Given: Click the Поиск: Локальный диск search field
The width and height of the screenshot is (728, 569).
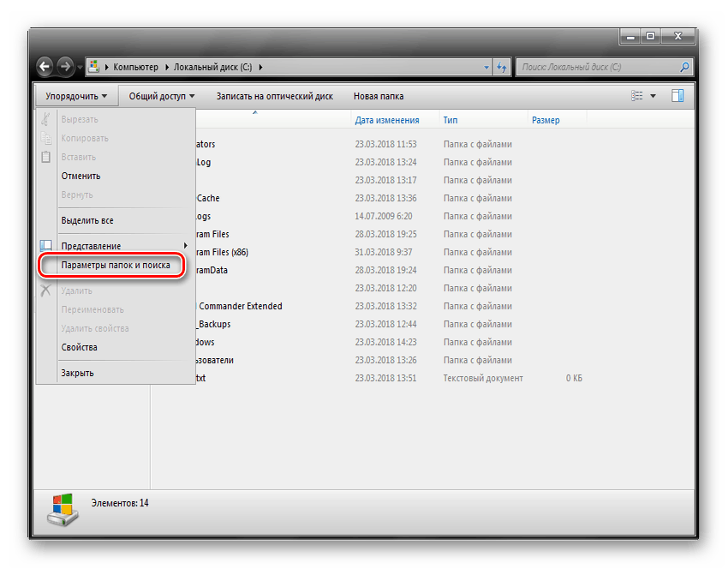Looking at the screenshot, I should [x=595, y=67].
